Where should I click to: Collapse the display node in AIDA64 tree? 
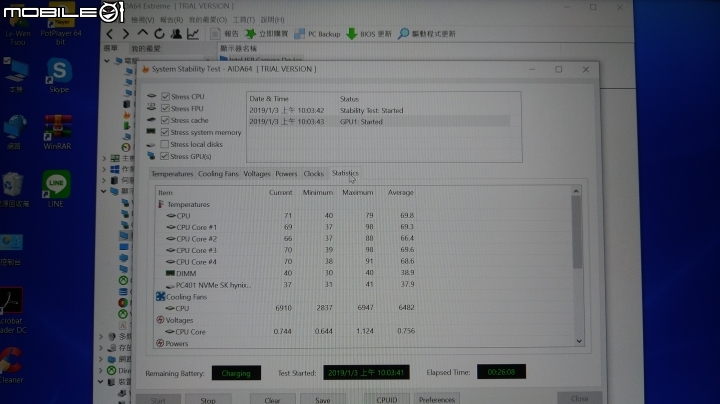(104, 191)
